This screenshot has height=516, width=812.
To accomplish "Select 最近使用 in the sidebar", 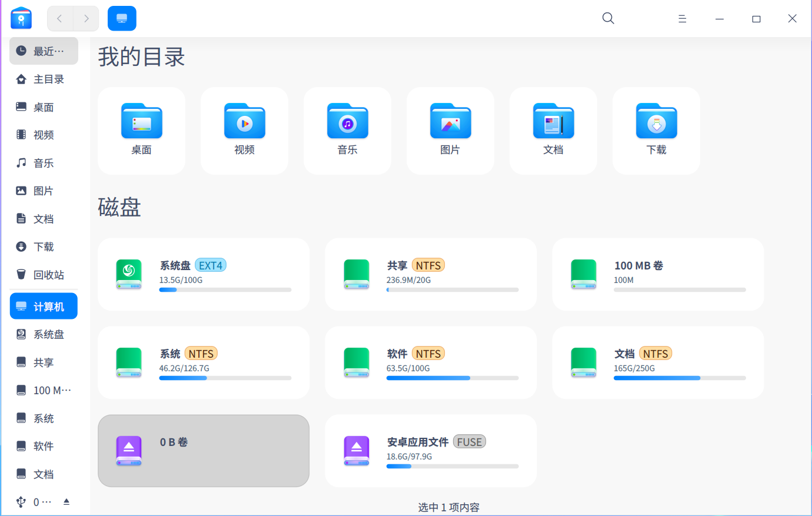I will [x=44, y=51].
